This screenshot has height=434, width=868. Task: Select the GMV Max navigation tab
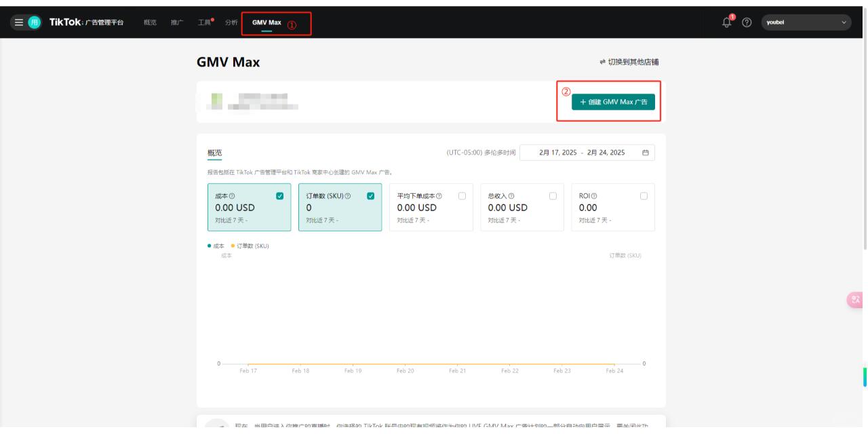pos(267,23)
